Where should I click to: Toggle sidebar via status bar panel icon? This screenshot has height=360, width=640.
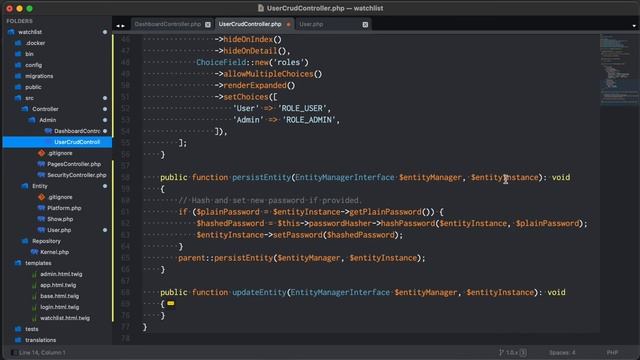pos(13,353)
